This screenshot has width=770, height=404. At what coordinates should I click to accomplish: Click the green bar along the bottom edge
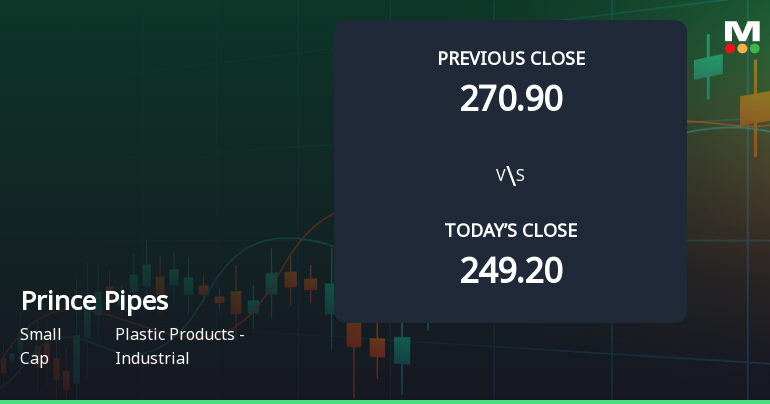pos(385,401)
